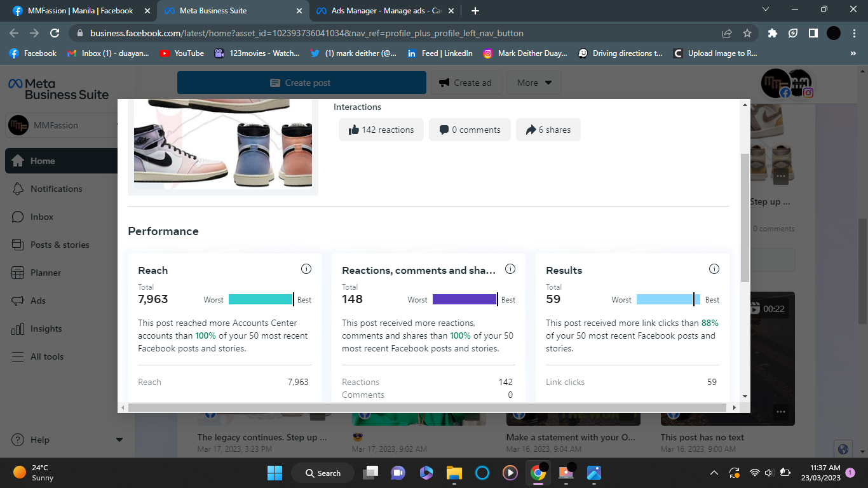
Task: Open options ellipsis below the 00:22 video
Action: (780, 412)
